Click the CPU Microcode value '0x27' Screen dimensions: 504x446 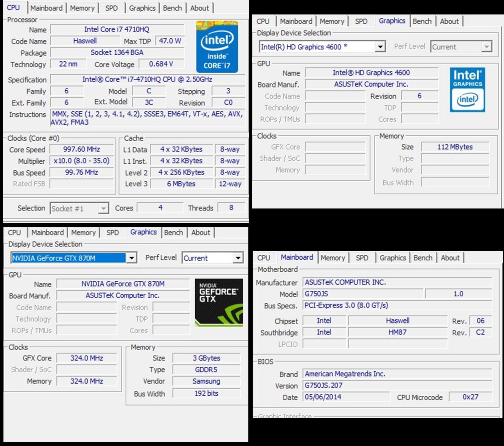pos(470,397)
